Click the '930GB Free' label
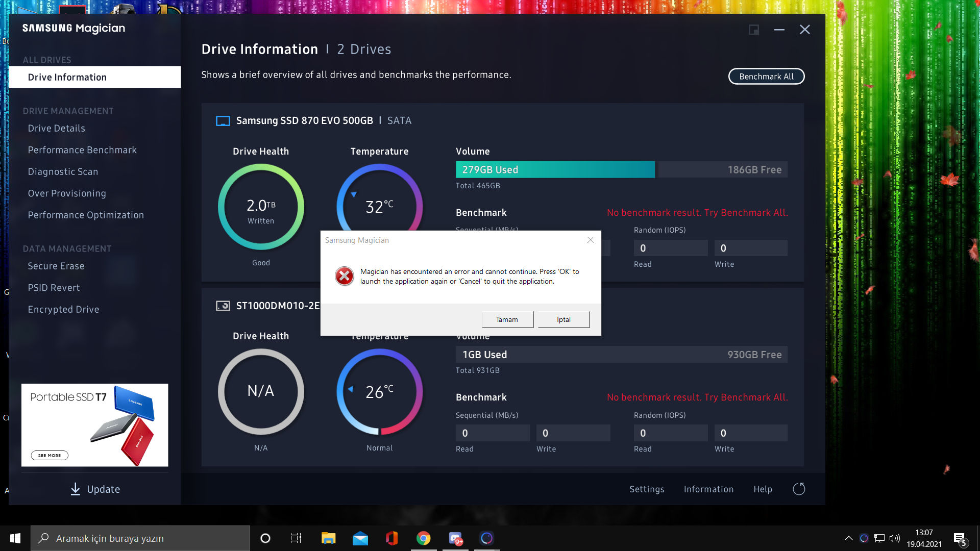This screenshot has height=551, width=980. click(x=754, y=355)
